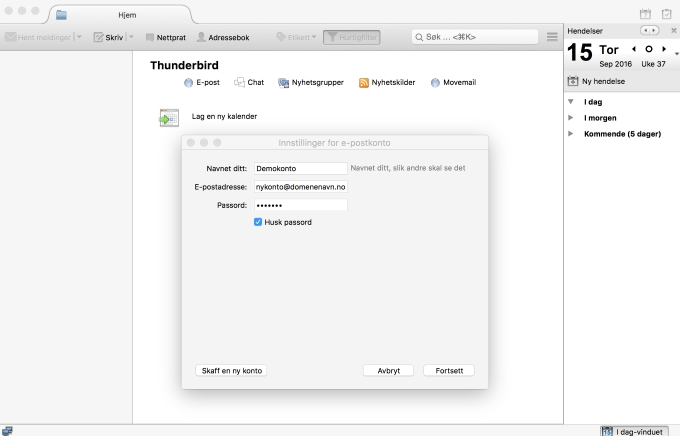Click the Lag en ny kalender text

point(224,116)
